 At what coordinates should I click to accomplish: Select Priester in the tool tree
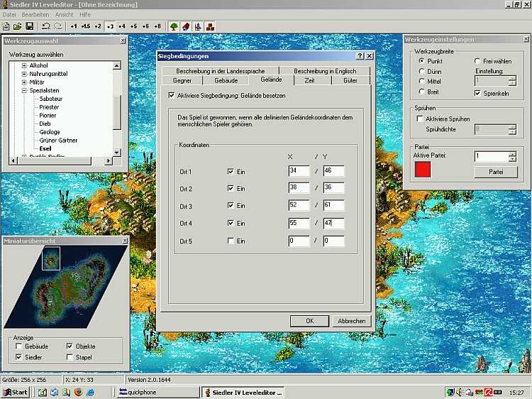click(x=49, y=107)
